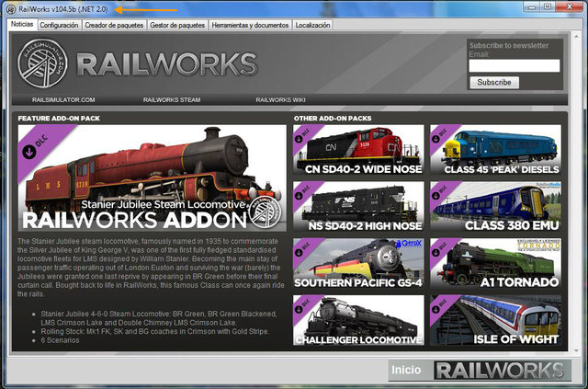Image resolution: width=588 pixels, height=389 pixels.
Task: Open the A1 Tornado add-on thumbnail
Action: pos(494,263)
